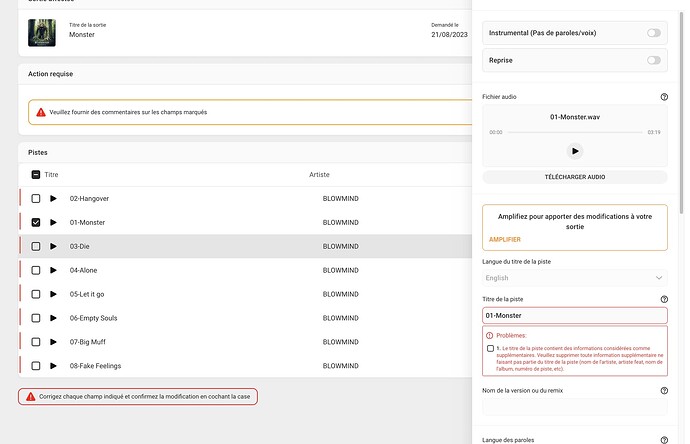Screen dimensions: 690x444
Task: Play the 04-Alone track preview
Action: pyautogui.click(x=53, y=270)
